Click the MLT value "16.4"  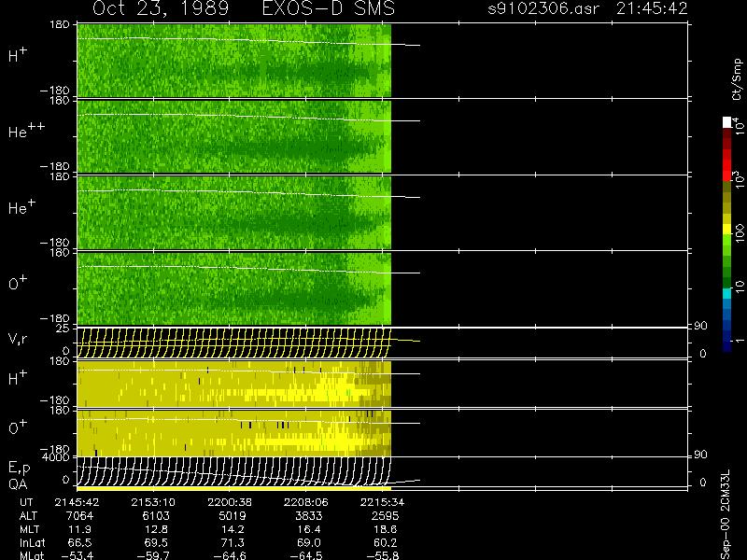(x=309, y=529)
